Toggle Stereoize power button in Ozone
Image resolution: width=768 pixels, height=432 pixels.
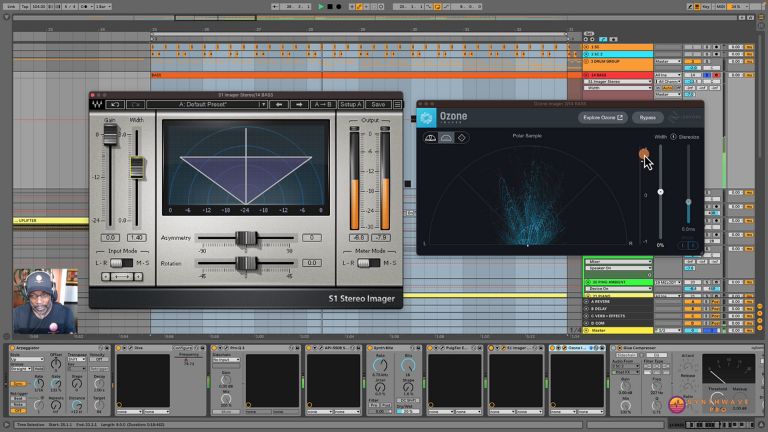(x=673, y=137)
